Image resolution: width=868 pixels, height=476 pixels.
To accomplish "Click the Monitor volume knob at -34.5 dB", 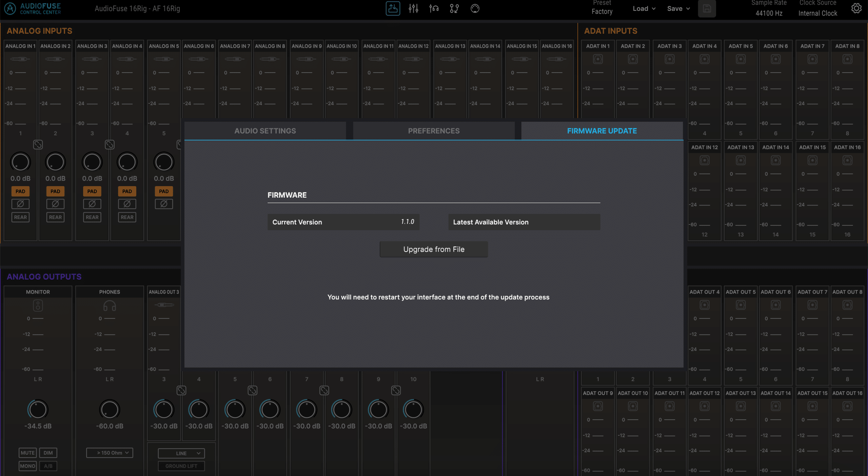I will click(38, 410).
